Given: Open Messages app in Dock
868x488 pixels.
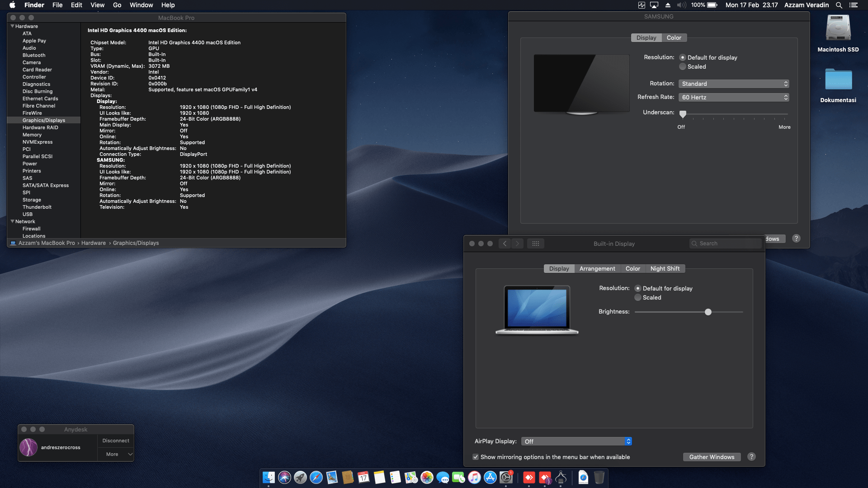Looking at the screenshot, I should 443,477.
